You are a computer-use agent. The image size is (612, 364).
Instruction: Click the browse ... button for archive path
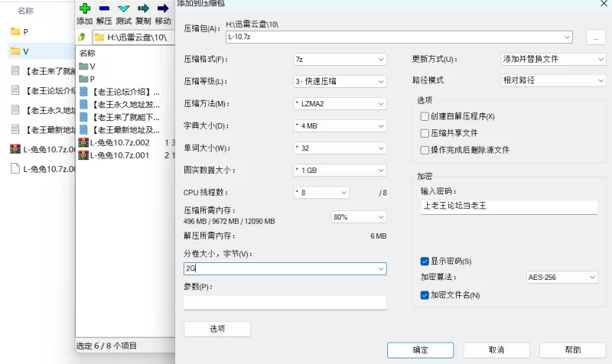pos(596,37)
